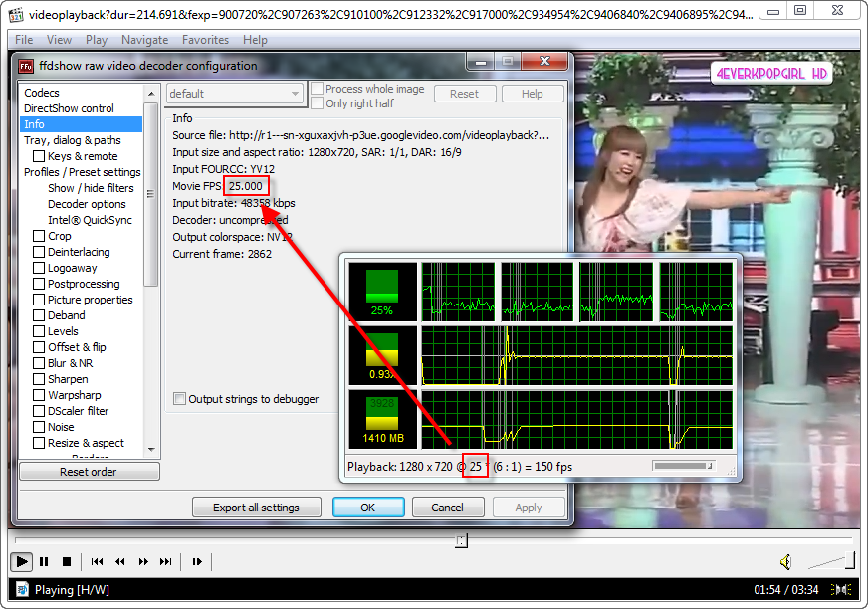This screenshot has height=609, width=868.
Task: Select Codecs in the settings tree
Action: coord(42,93)
